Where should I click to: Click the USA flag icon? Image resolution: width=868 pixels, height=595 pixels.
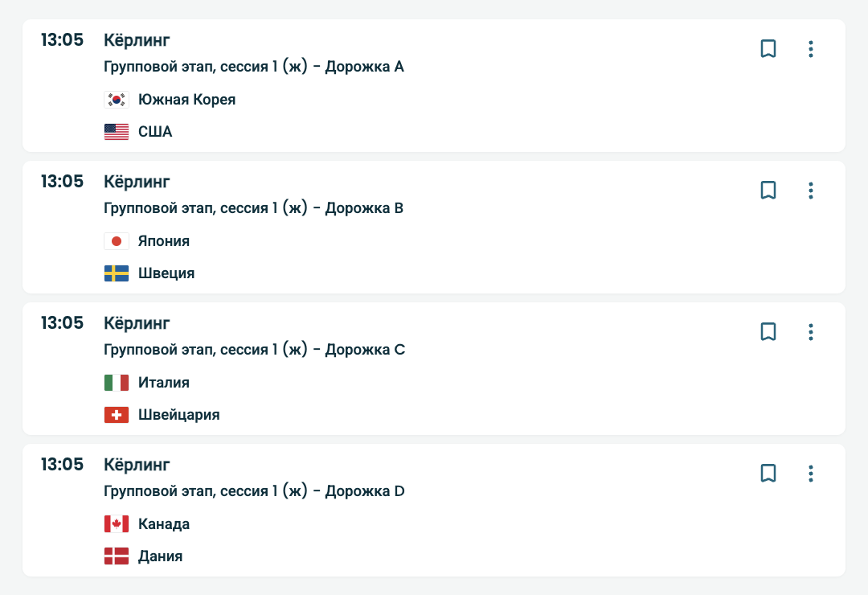(117, 132)
